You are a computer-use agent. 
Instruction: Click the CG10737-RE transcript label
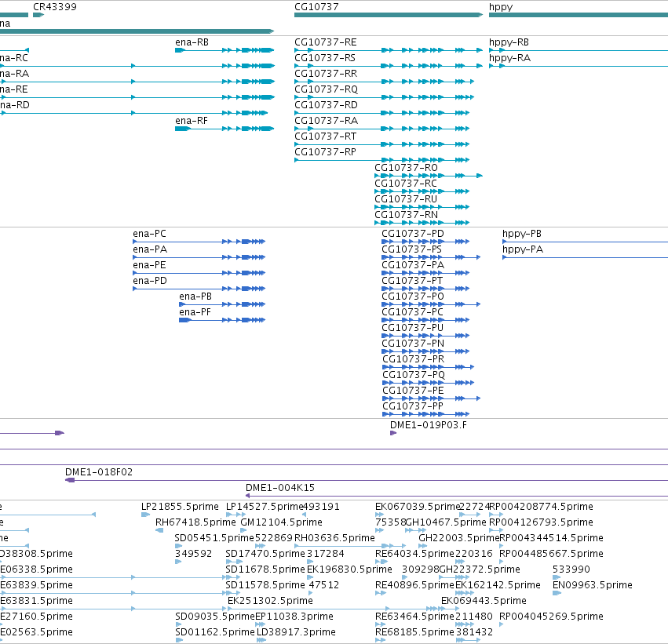(326, 42)
